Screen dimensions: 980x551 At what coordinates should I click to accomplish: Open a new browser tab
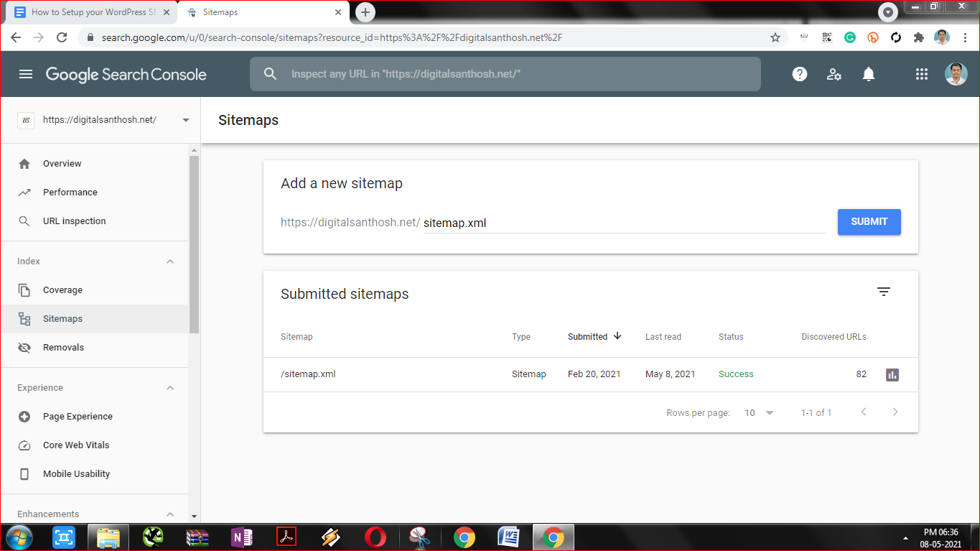click(365, 12)
